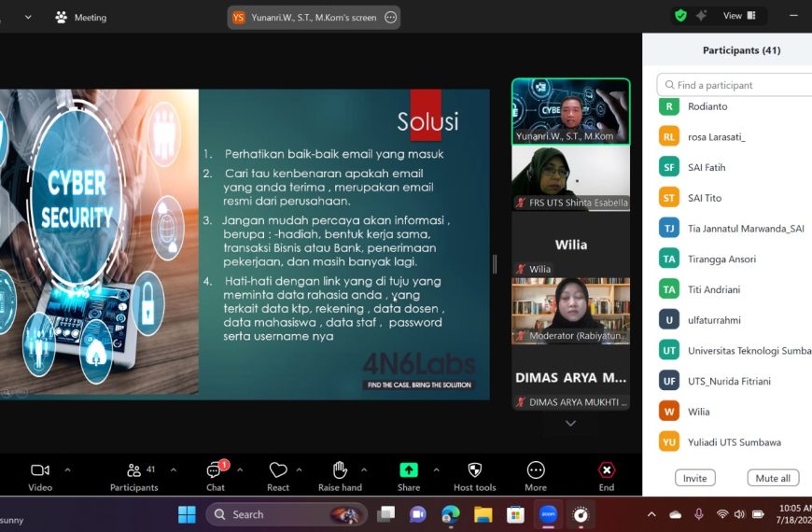Open the More options icon
The width and height of the screenshot is (812, 532).
pyautogui.click(x=536, y=469)
